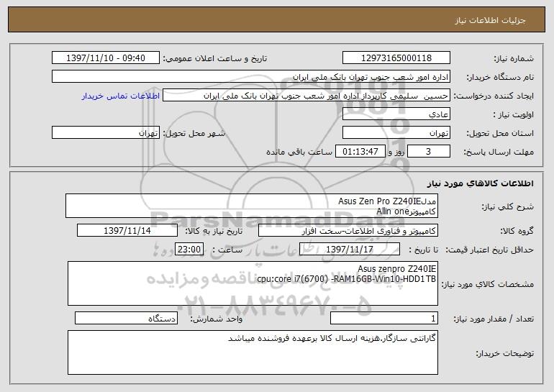Click the text ساعت باقی مانده
The height and width of the screenshot is (392, 554).
click(299, 152)
